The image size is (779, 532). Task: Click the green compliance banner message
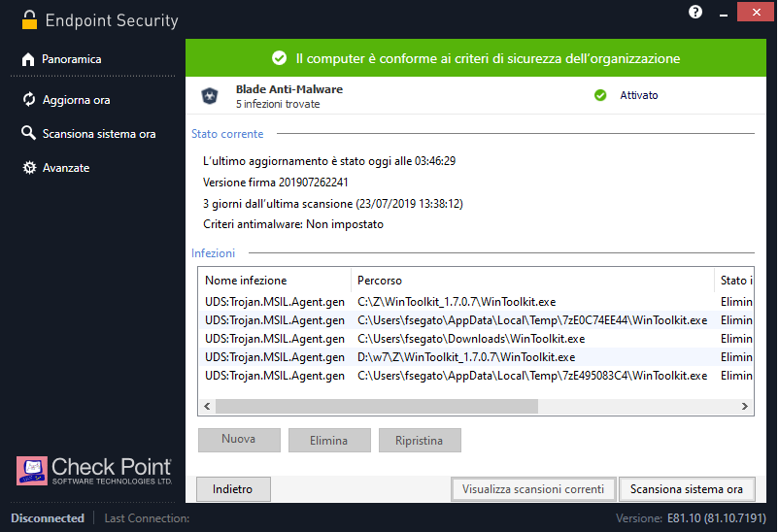click(x=488, y=58)
